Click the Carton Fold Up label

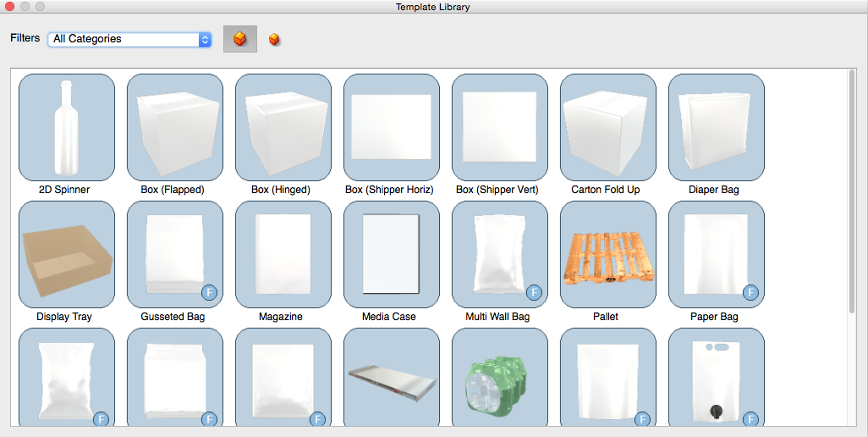(606, 190)
